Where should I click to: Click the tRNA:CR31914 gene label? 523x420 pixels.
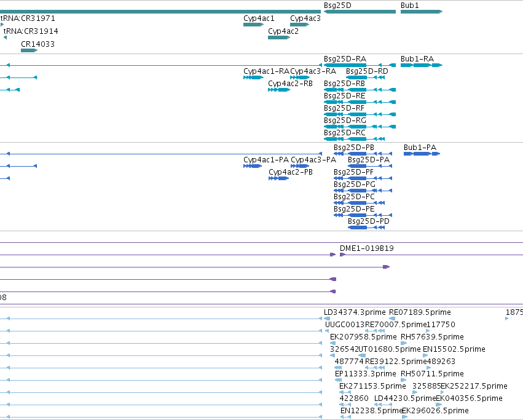point(31,31)
